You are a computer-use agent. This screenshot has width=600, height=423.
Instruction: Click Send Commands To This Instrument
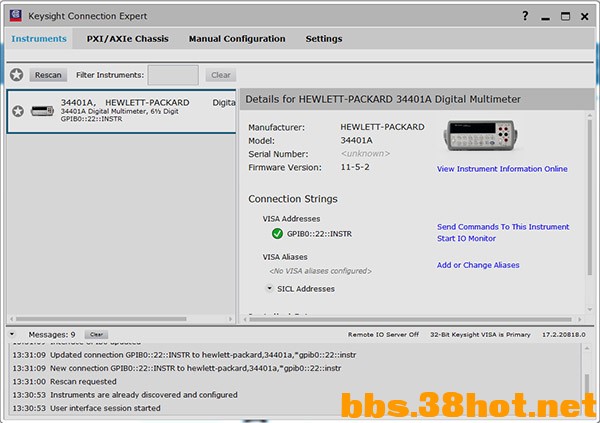pos(503,227)
